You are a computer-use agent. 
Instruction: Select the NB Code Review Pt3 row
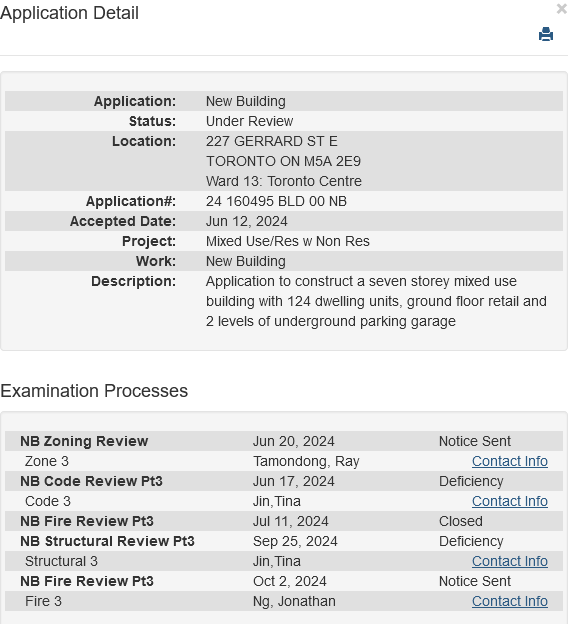tap(284, 481)
